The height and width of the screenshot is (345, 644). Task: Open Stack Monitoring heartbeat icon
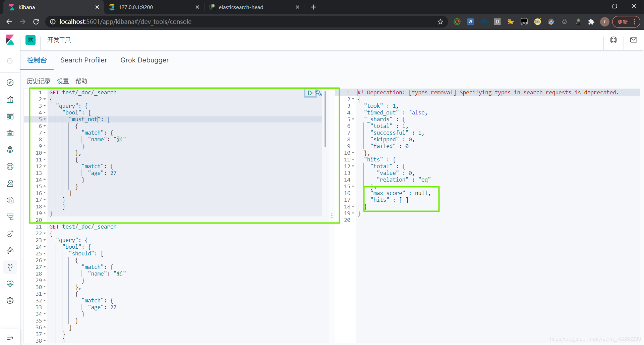(10, 284)
